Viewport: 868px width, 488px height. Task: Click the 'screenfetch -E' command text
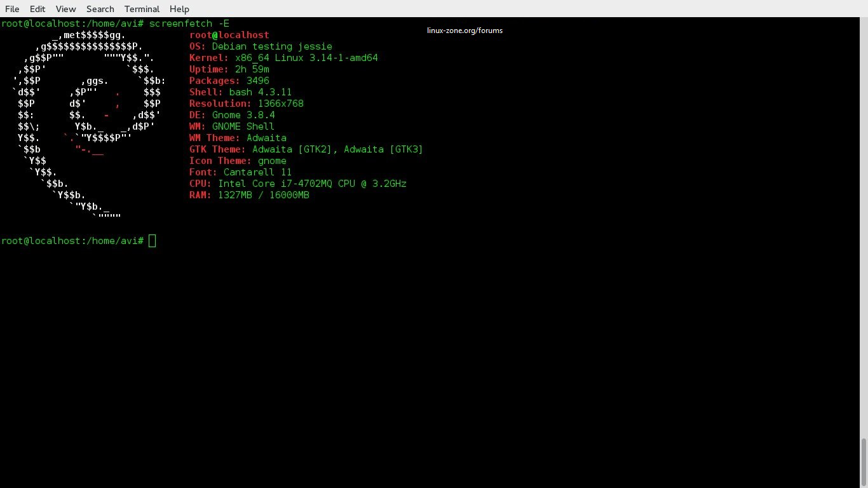(x=189, y=24)
